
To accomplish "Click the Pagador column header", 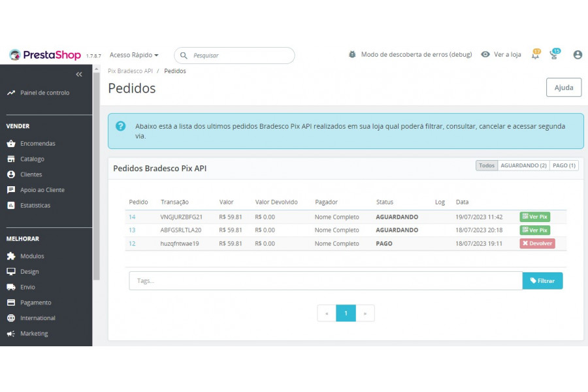I will 326,202.
